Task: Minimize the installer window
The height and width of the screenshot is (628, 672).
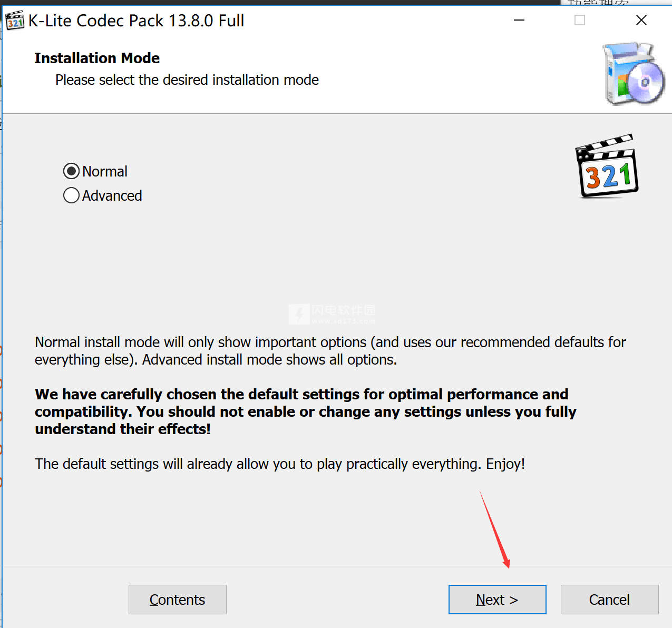Action: 519,21
